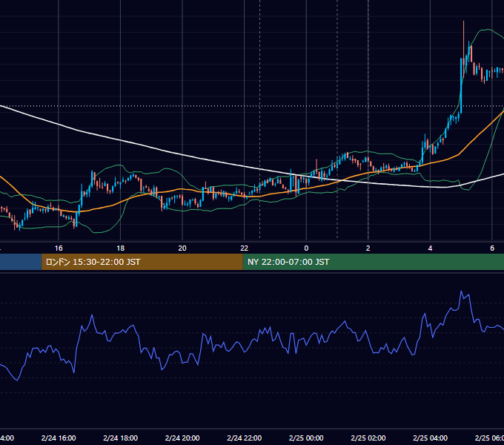Click the blue session bar left of ロンドン

click(21, 262)
